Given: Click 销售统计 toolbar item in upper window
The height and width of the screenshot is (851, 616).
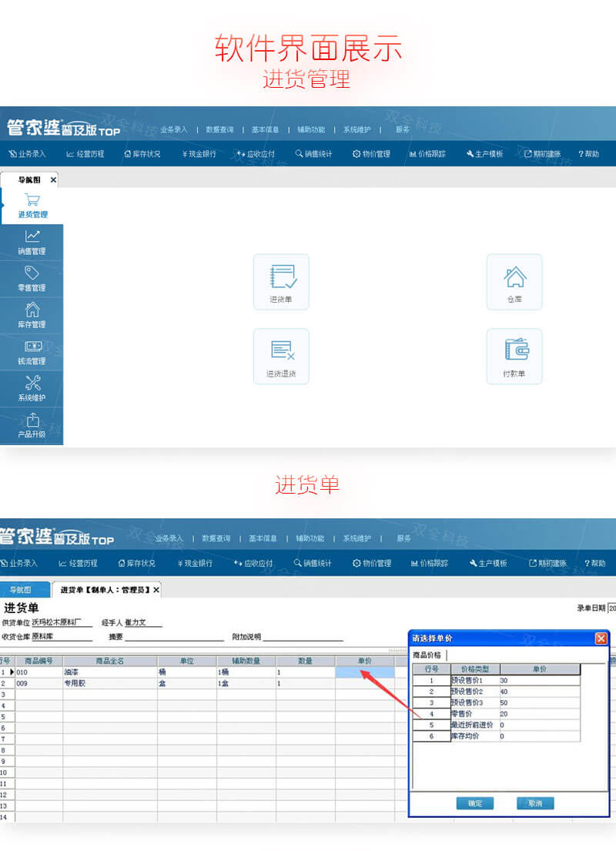Looking at the screenshot, I should coord(313,154).
